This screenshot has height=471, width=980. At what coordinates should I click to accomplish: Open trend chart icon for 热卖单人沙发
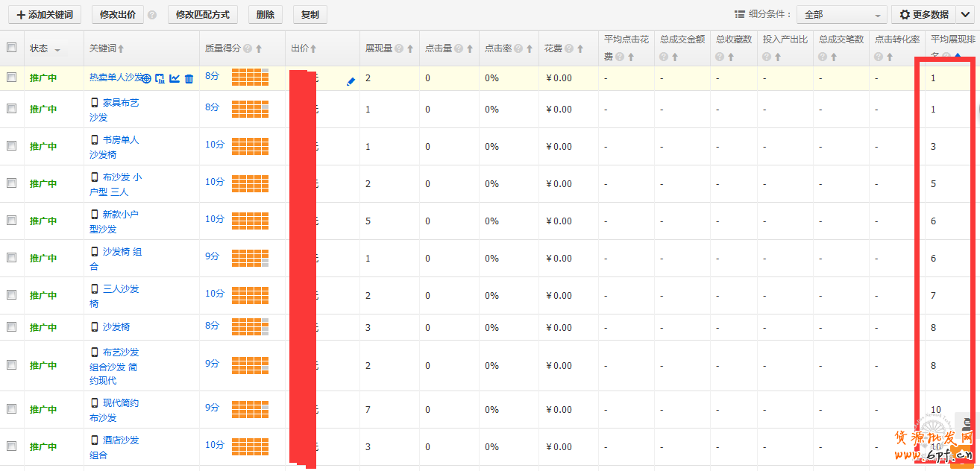[175, 78]
